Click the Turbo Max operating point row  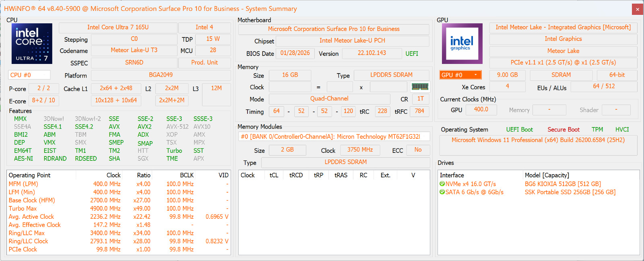pos(119,208)
